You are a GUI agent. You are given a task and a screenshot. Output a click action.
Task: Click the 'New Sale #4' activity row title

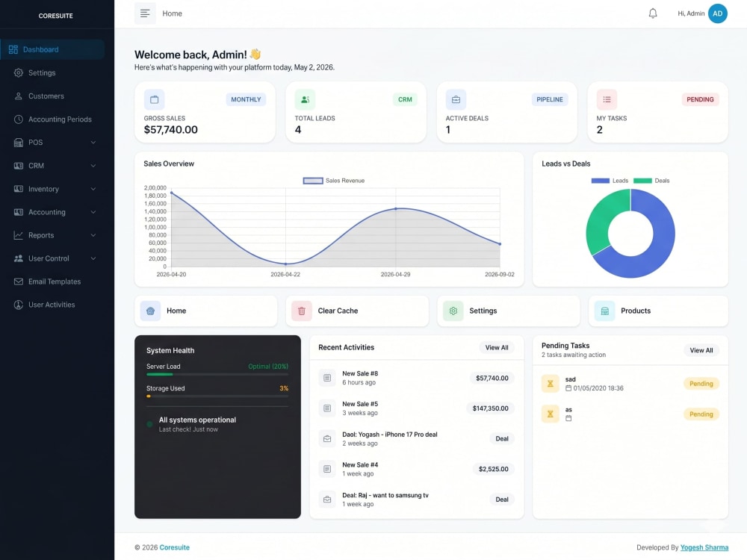[x=360, y=465]
